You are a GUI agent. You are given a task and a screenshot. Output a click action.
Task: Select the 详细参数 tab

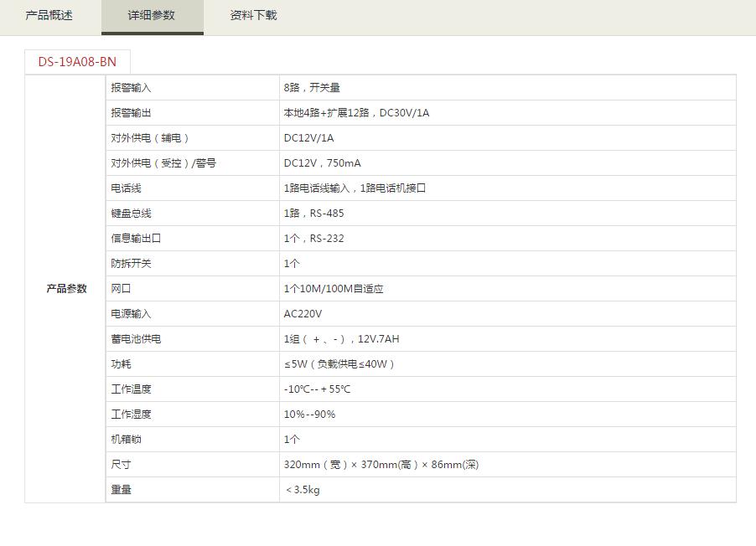(152, 16)
